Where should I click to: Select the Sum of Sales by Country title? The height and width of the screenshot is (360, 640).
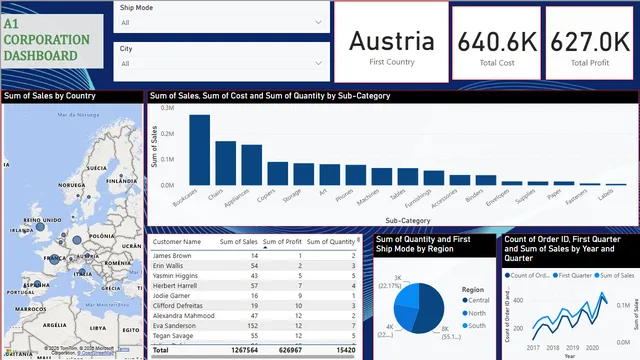49,96
